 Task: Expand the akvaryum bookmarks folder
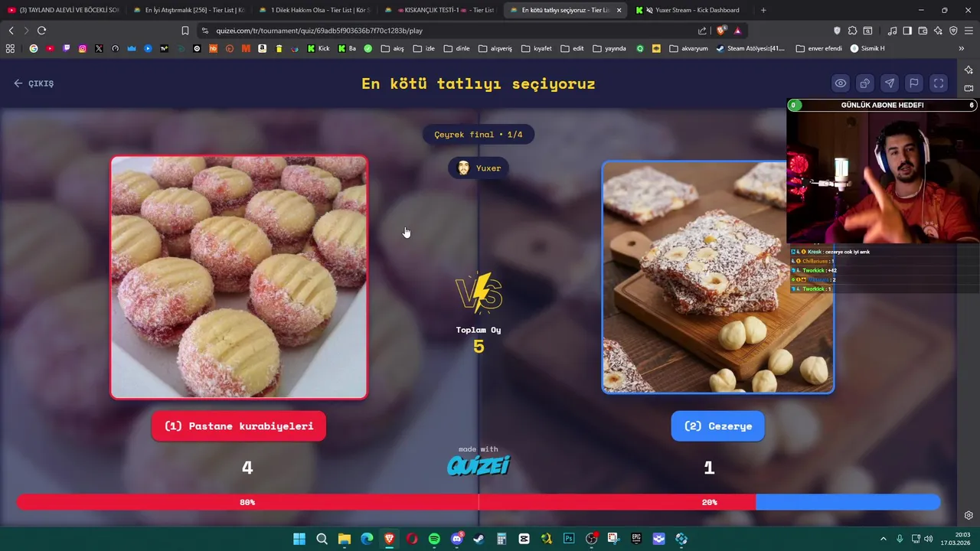pos(688,48)
